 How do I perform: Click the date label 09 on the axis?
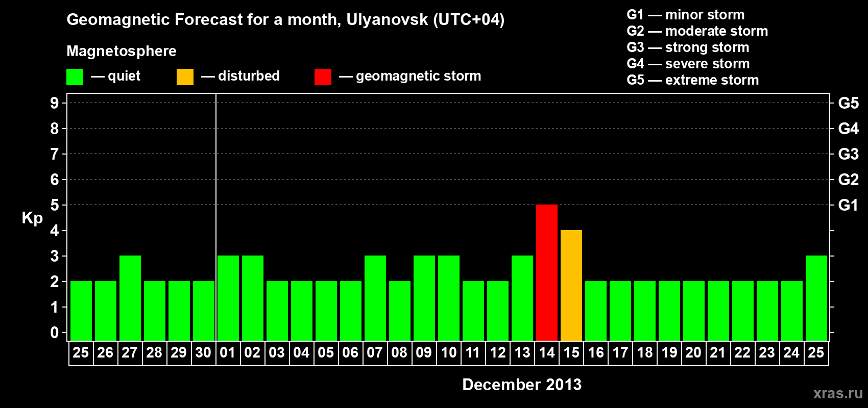pos(424,353)
